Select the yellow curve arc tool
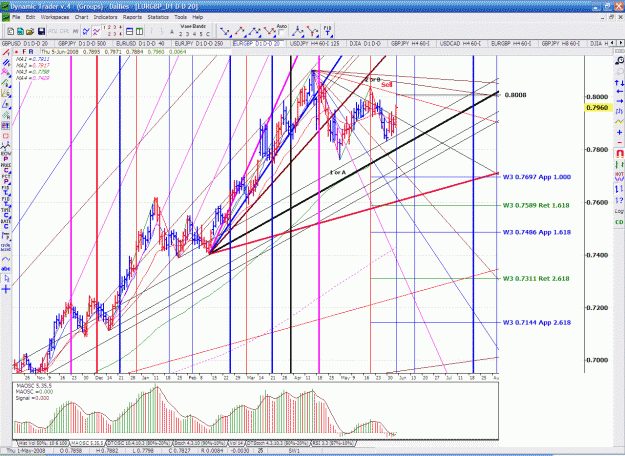The height and width of the screenshot is (456, 625). click(x=6, y=259)
